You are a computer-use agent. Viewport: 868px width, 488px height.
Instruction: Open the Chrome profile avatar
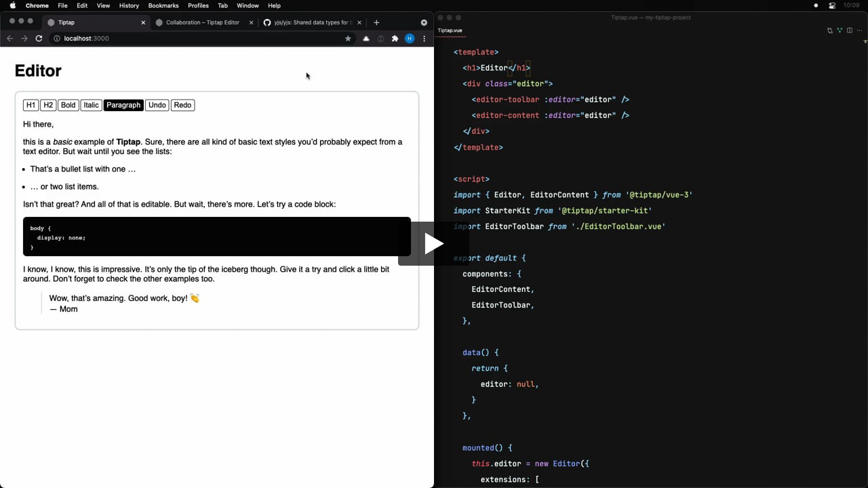click(410, 39)
